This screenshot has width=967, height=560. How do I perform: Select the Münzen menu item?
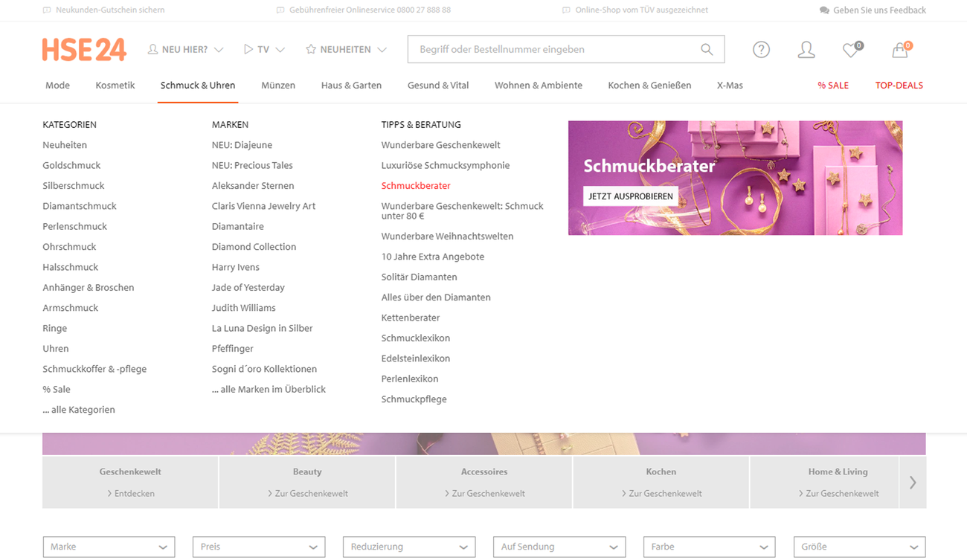(x=278, y=86)
